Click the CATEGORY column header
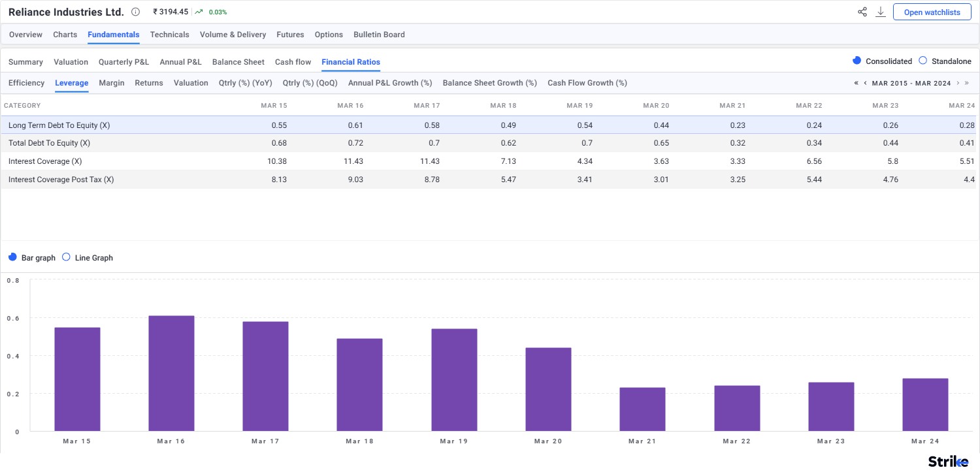The image size is (980, 476). coord(22,105)
